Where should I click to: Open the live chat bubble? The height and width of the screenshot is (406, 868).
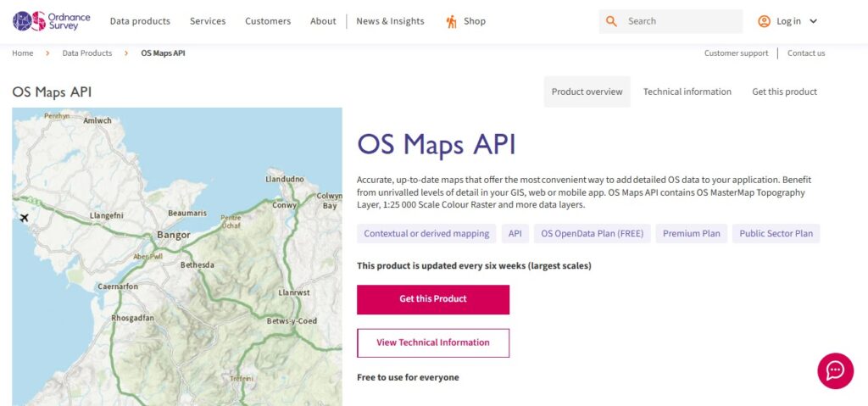(835, 370)
